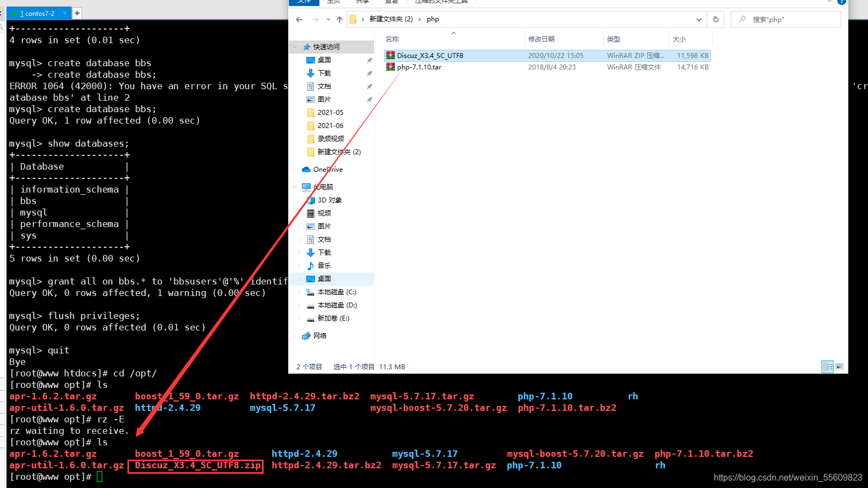Open 新加卷 (E:)
The width and height of the screenshot is (868, 488).
334,318
